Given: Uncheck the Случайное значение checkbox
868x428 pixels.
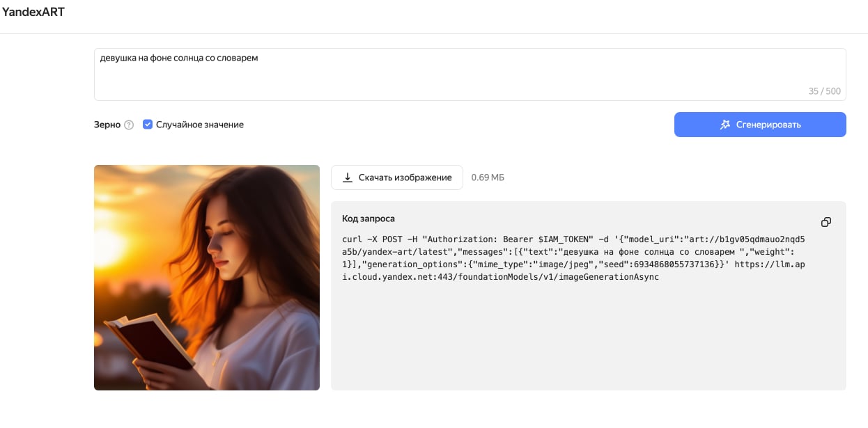Looking at the screenshot, I should [x=148, y=125].
